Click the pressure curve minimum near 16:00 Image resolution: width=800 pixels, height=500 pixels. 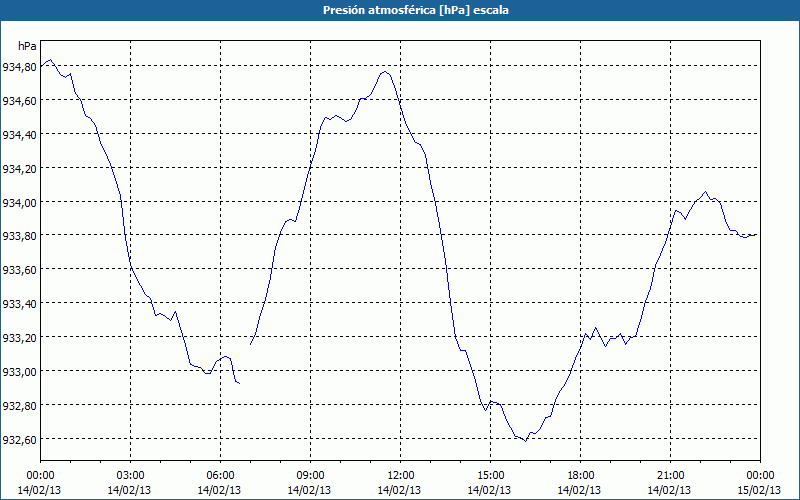pyautogui.click(x=525, y=441)
